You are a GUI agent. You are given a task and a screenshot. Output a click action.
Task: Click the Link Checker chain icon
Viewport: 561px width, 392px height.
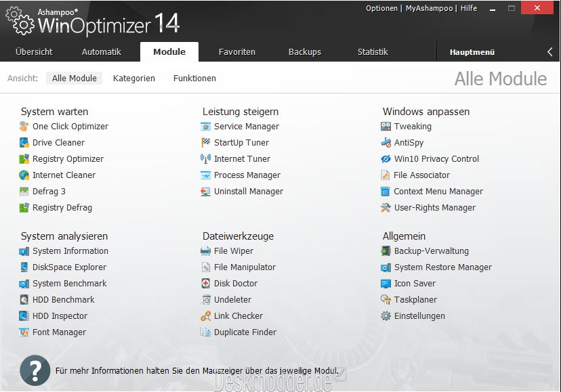(x=205, y=315)
